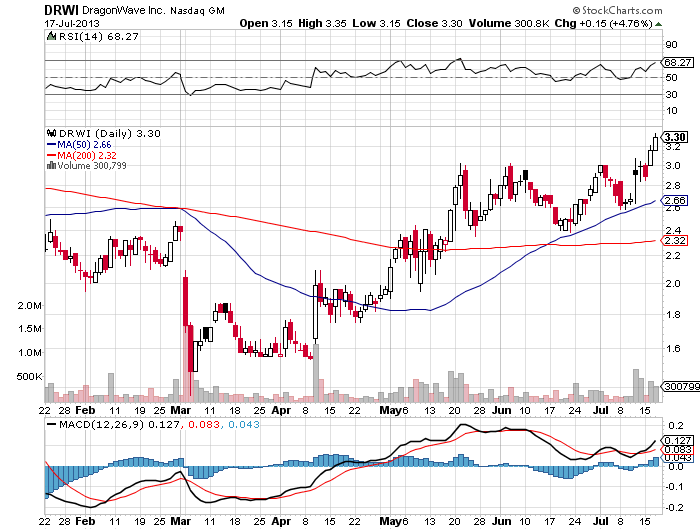Screen dimensions: 700x530
Task: Click the DRWI (Daily) 3.30 legend text
Action: click(109, 133)
